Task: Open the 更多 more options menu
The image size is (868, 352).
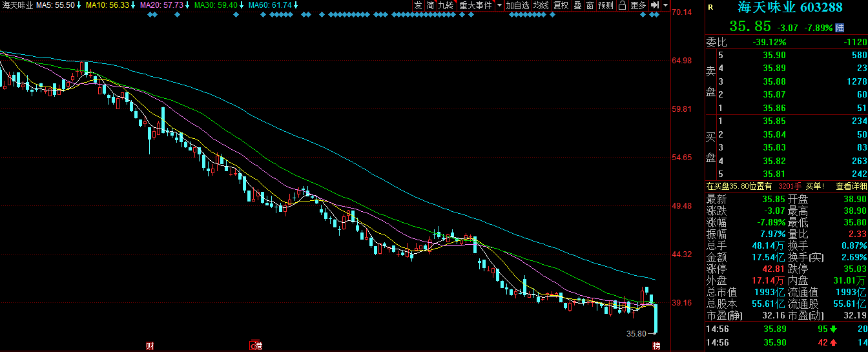Action: [x=638, y=5]
